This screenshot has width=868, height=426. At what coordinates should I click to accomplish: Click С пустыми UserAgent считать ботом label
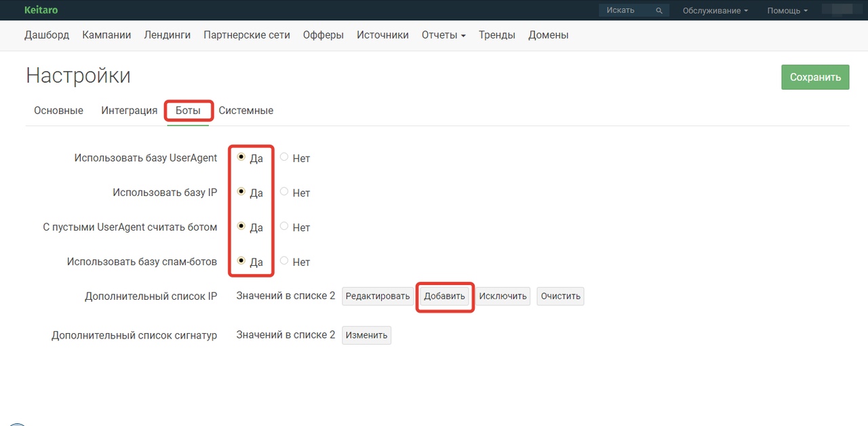(130, 227)
